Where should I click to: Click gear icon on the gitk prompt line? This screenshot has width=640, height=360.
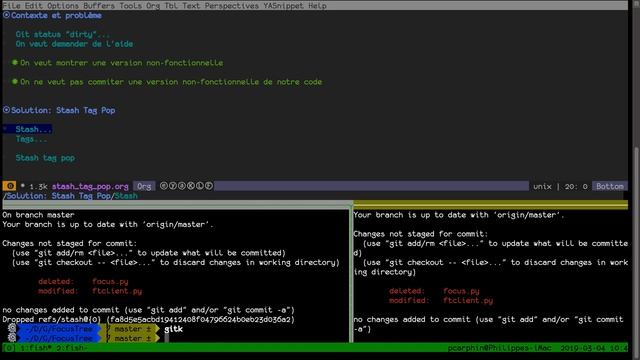point(12,328)
